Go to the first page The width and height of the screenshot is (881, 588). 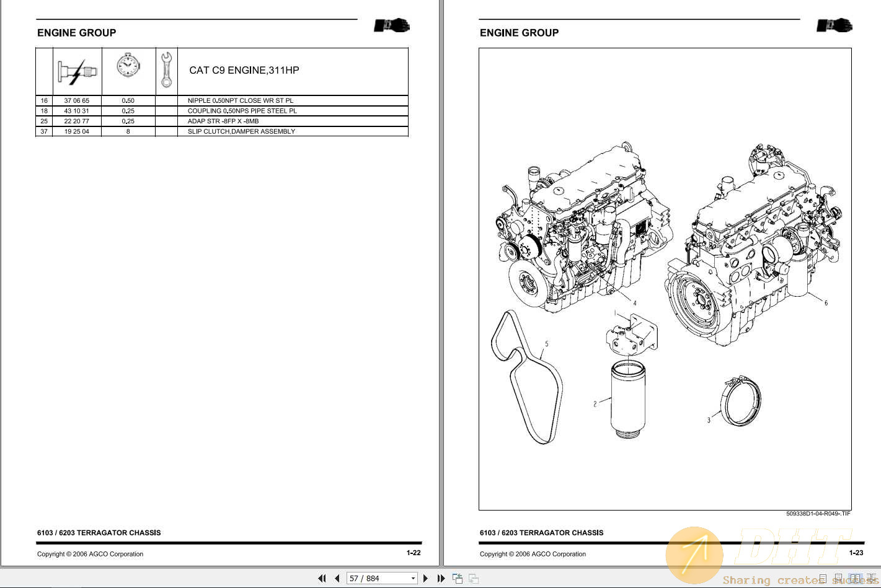322,578
